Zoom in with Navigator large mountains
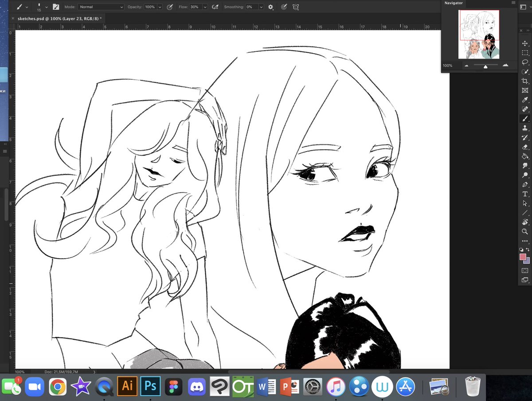 (x=505, y=65)
